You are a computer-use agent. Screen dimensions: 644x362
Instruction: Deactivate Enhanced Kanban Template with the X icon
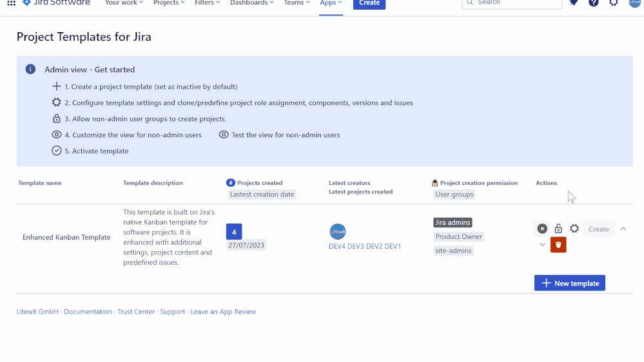pyautogui.click(x=542, y=229)
